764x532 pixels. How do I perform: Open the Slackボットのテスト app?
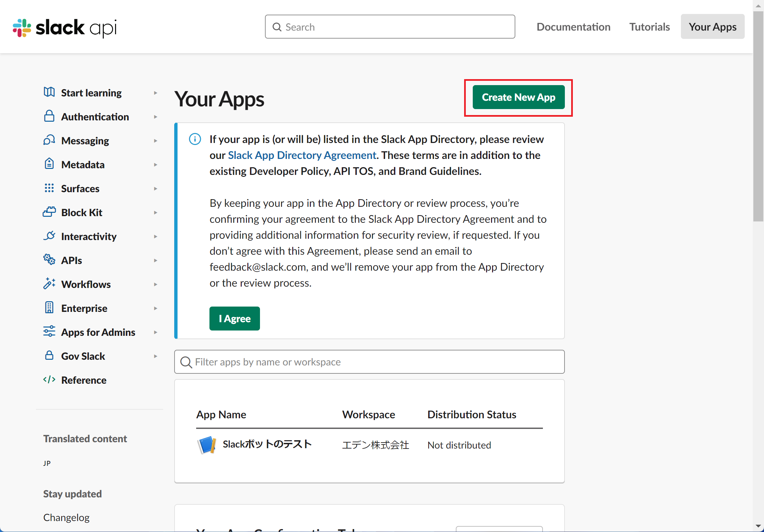coord(267,444)
